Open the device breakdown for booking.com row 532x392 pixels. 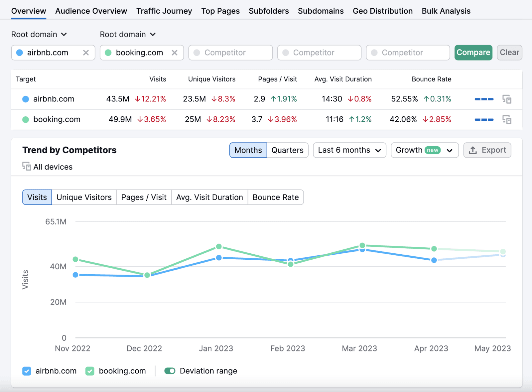pos(507,119)
